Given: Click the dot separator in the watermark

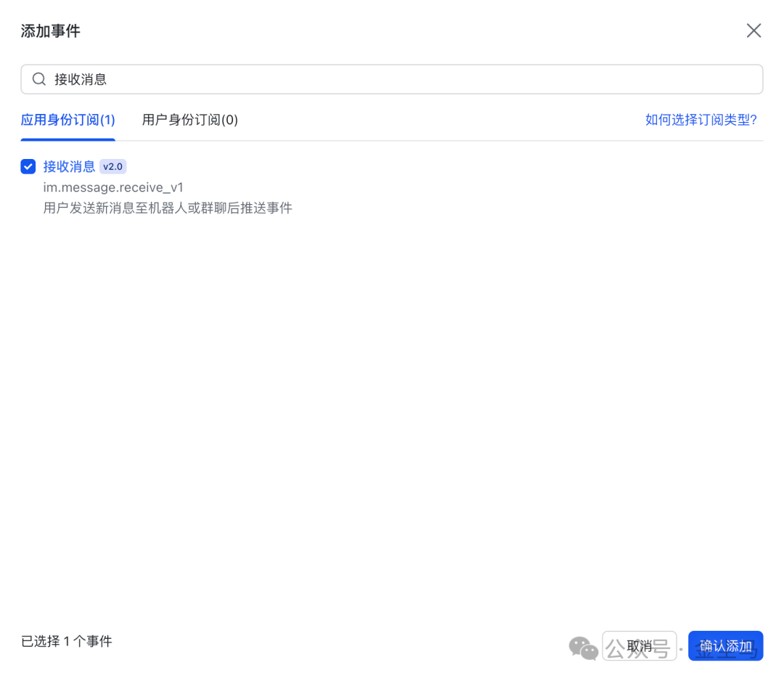Looking at the screenshot, I should pos(681,648).
